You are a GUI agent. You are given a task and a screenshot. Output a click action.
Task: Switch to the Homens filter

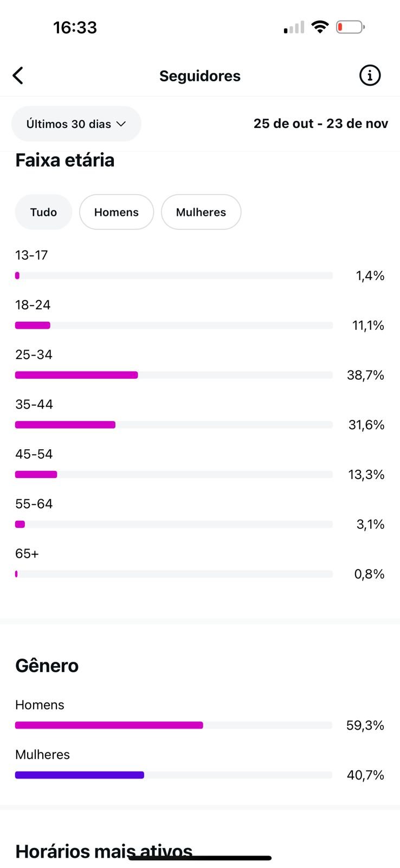(117, 212)
